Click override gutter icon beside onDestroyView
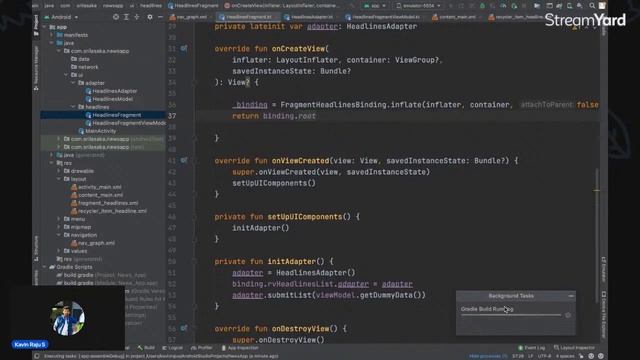 pyautogui.click(x=184, y=328)
